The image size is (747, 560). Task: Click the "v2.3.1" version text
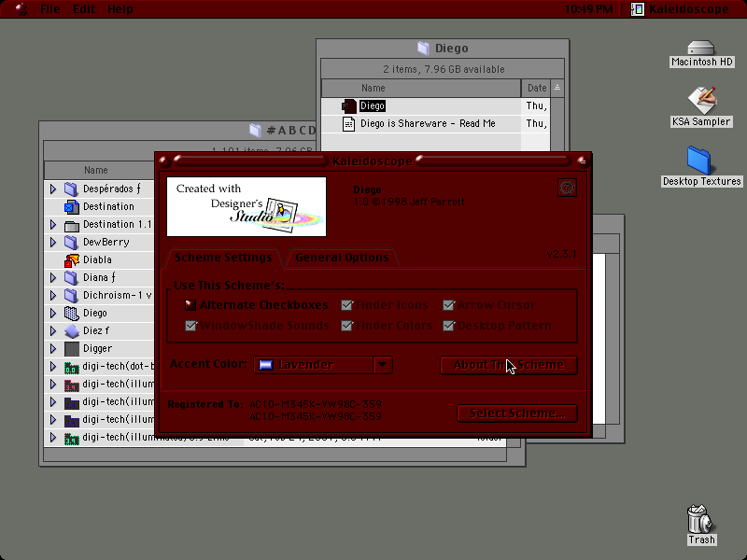click(562, 254)
